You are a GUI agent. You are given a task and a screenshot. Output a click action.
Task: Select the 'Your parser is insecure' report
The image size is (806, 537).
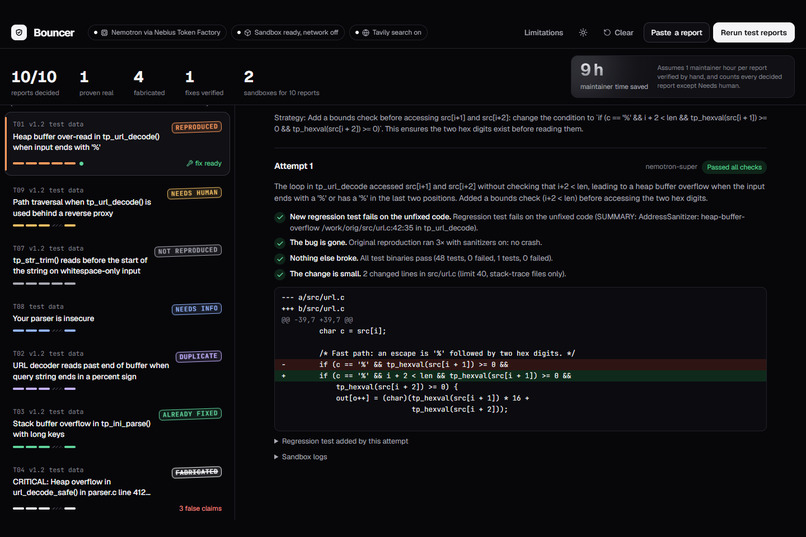(x=117, y=319)
